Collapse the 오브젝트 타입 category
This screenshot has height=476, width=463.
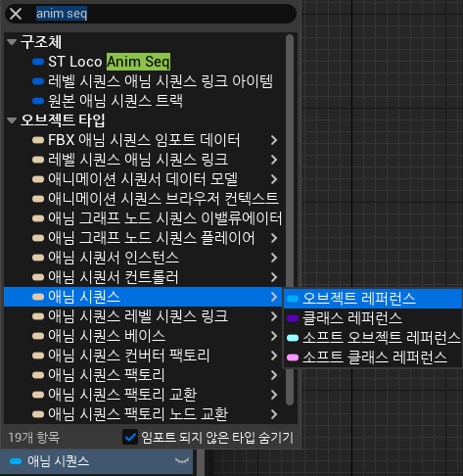(12, 120)
